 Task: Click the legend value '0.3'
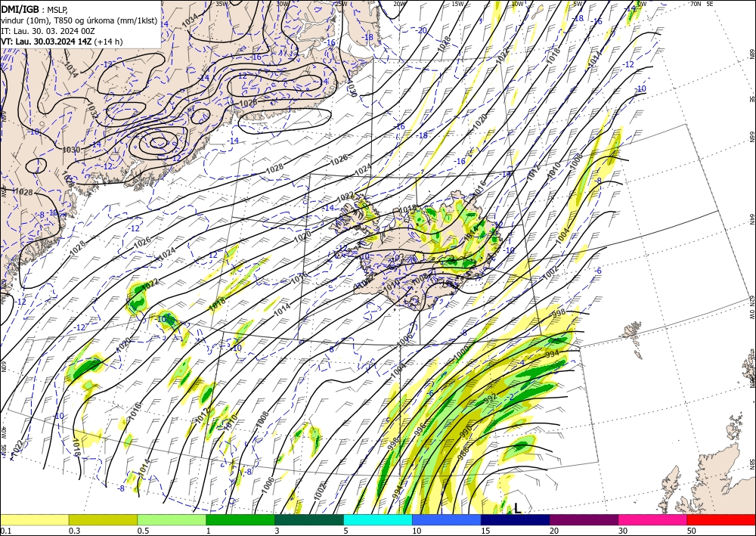(74, 531)
